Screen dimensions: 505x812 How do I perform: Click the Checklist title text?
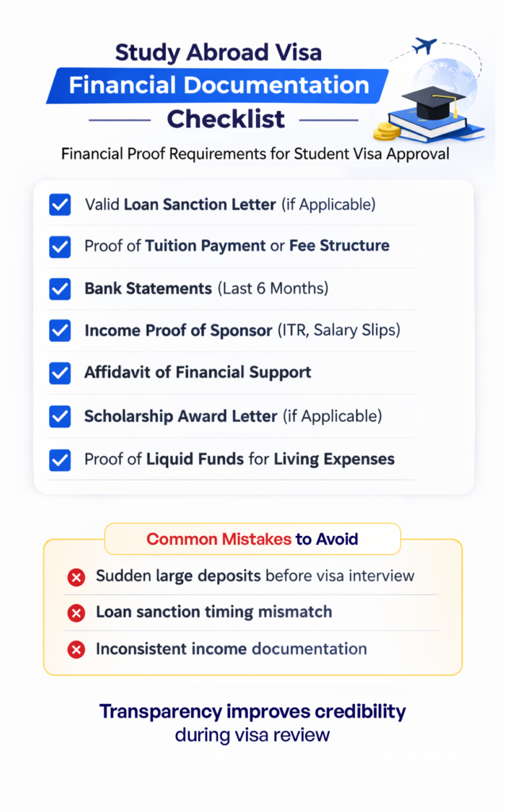click(x=225, y=120)
